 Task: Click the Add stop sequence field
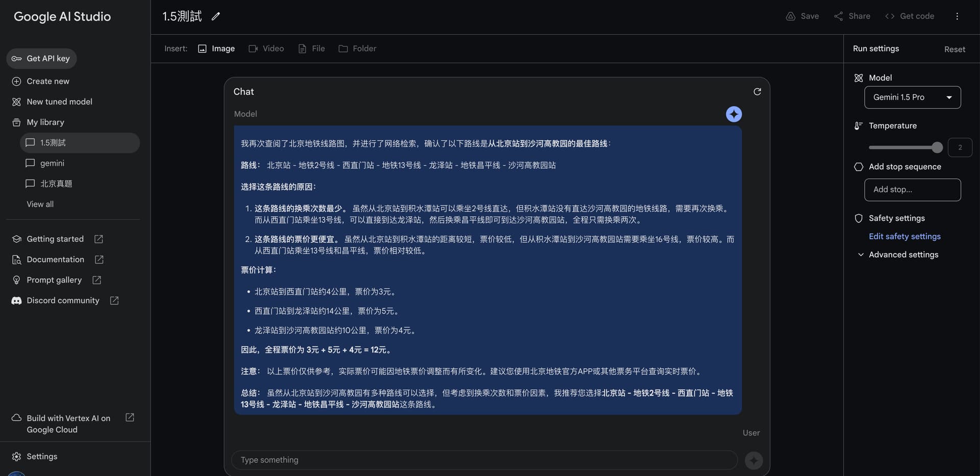tap(912, 190)
